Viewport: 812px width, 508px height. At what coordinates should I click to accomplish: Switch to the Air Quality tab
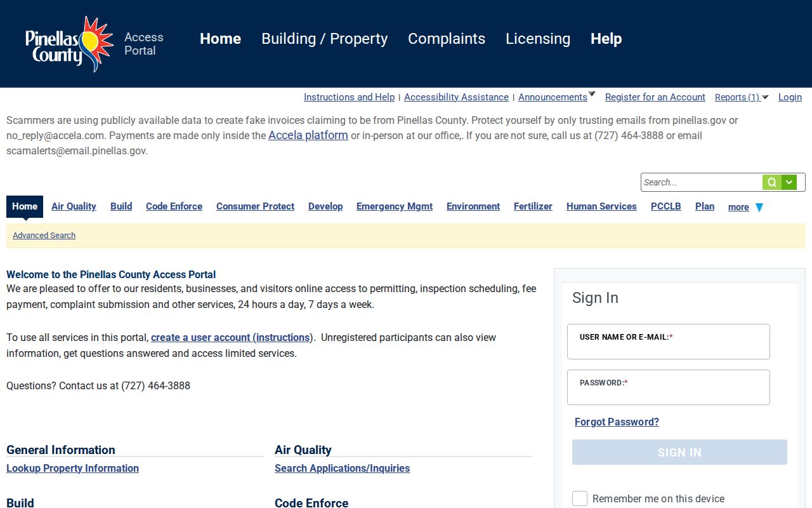pos(74,206)
